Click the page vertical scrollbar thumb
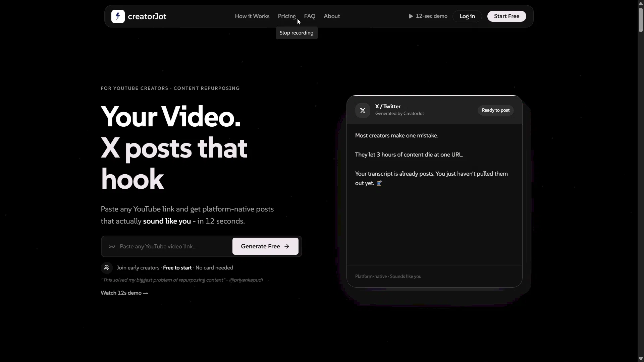644x362 pixels. point(641,20)
